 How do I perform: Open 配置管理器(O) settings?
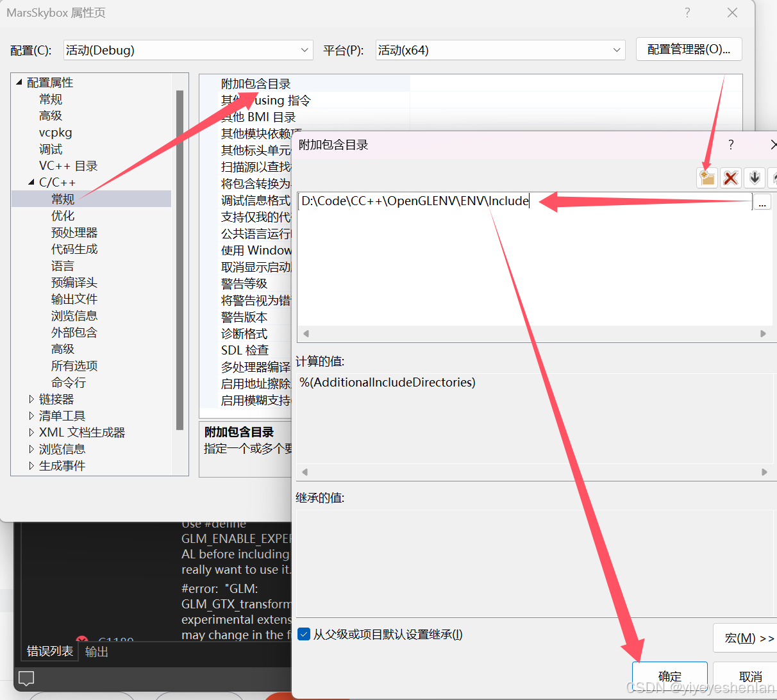point(689,49)
